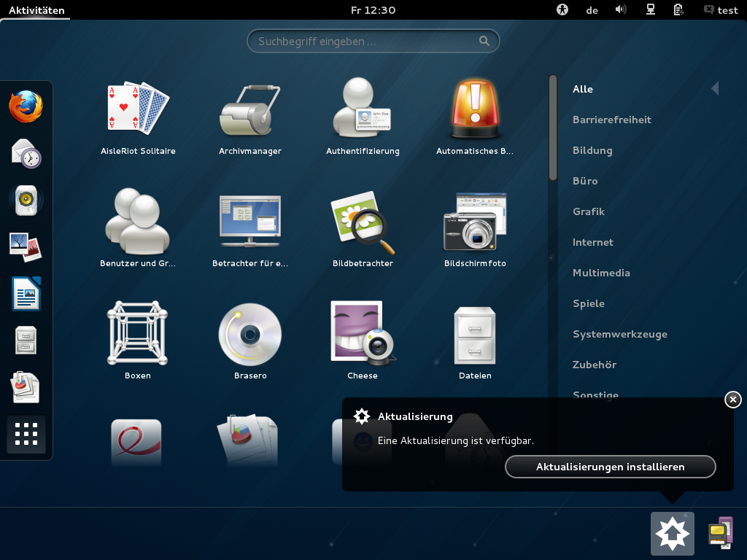Open the test user menu
747x560 pixels.
pos(721,10)
